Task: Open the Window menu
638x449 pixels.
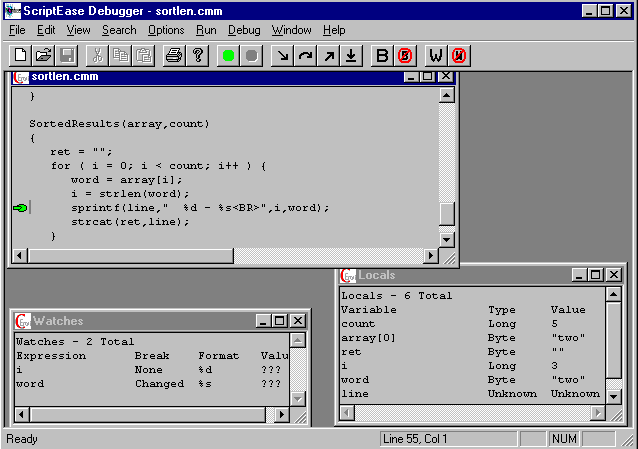Action: 292,30
